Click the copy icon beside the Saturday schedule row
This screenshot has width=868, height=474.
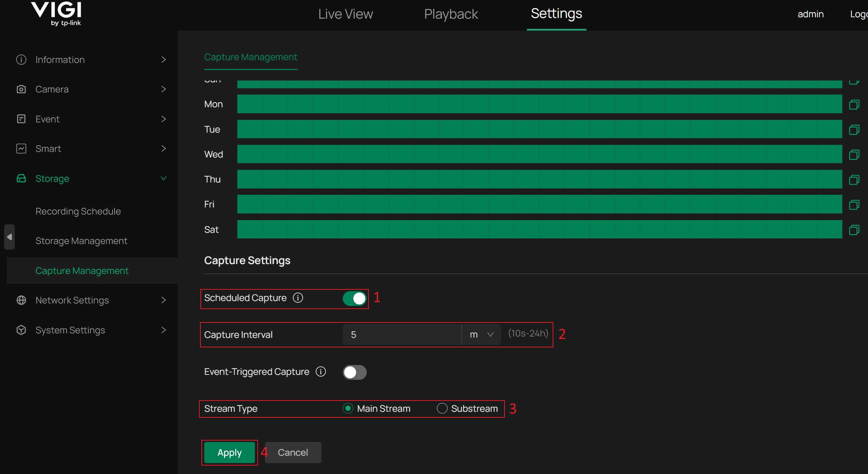(854, 230)
